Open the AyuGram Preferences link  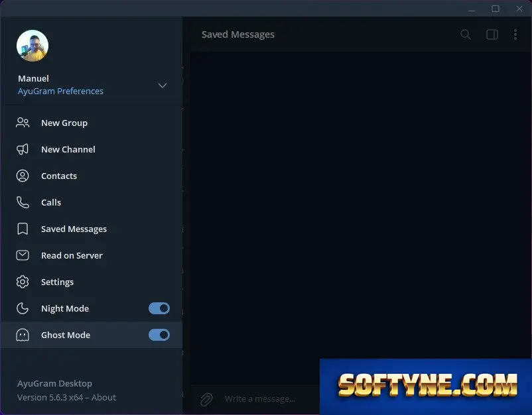point(60,91)
